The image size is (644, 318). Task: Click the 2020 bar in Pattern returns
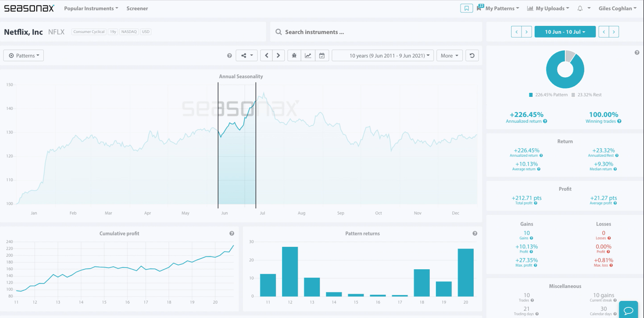(466, 272)
